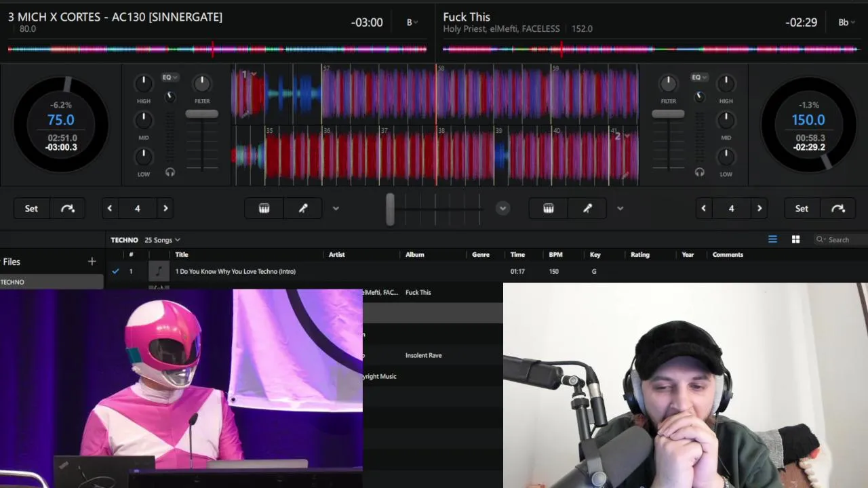
Task: Sort library by Artist column
Action: pos(337,255)
